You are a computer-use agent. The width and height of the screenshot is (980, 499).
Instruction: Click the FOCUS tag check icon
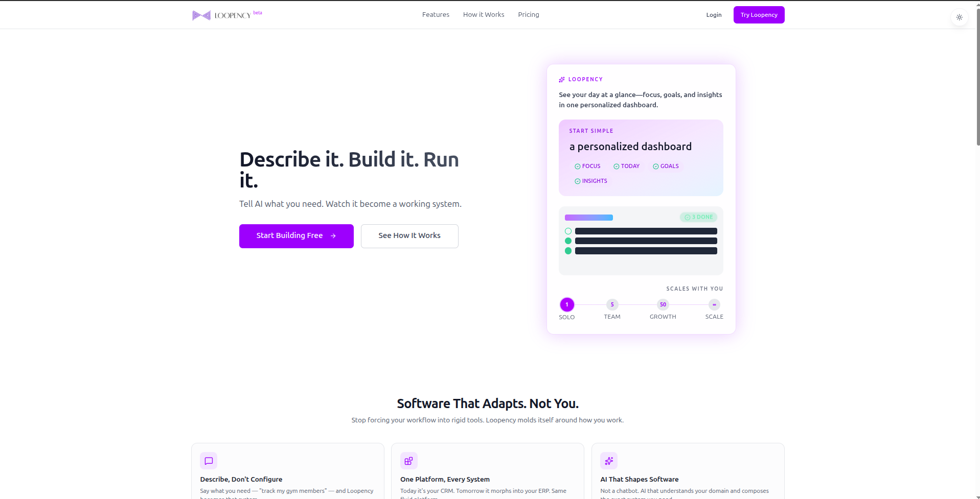(x=577, y=167)
